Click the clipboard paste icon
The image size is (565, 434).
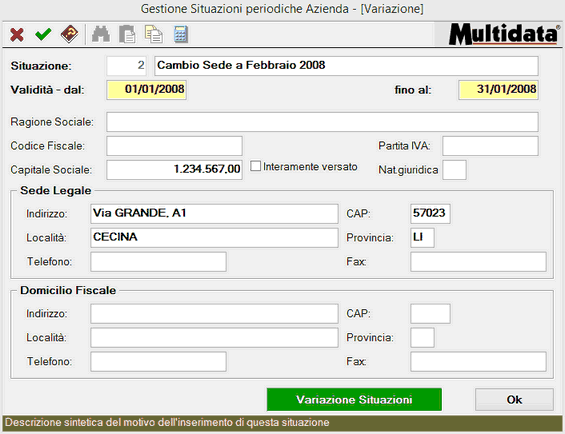tap(127, 35)
